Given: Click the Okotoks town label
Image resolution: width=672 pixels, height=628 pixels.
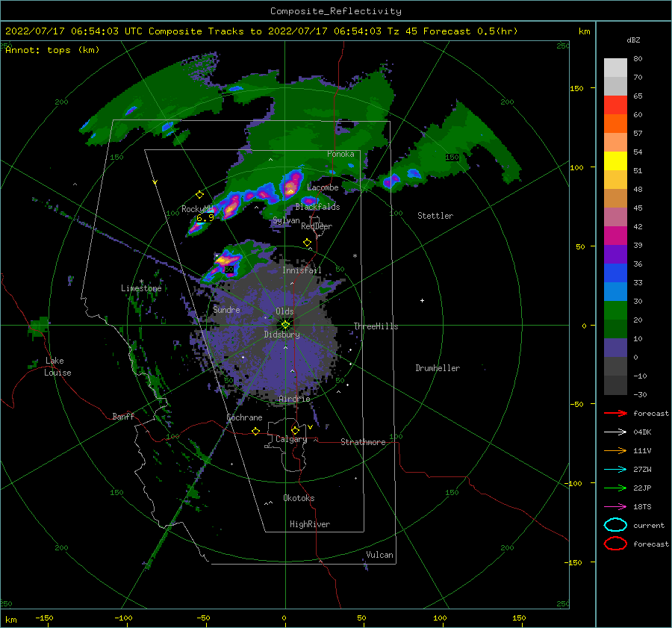Looking at the screenshot, I should pyautogui.click(x=299, y=498).
